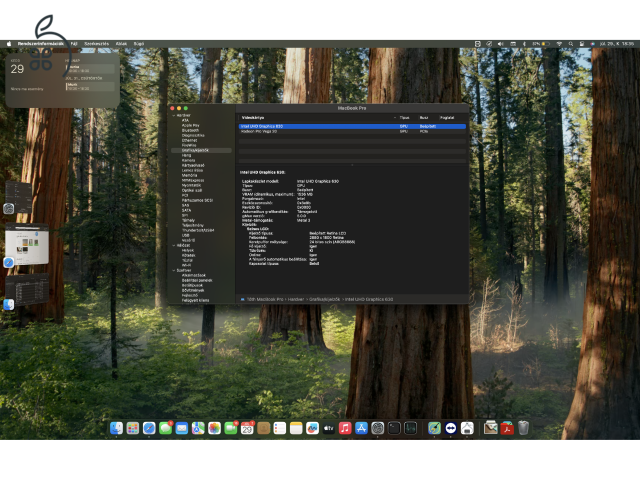The image size is (640, 480).
Task: Open the Photos app in the Dock
Action: click(x=214, y=428)
